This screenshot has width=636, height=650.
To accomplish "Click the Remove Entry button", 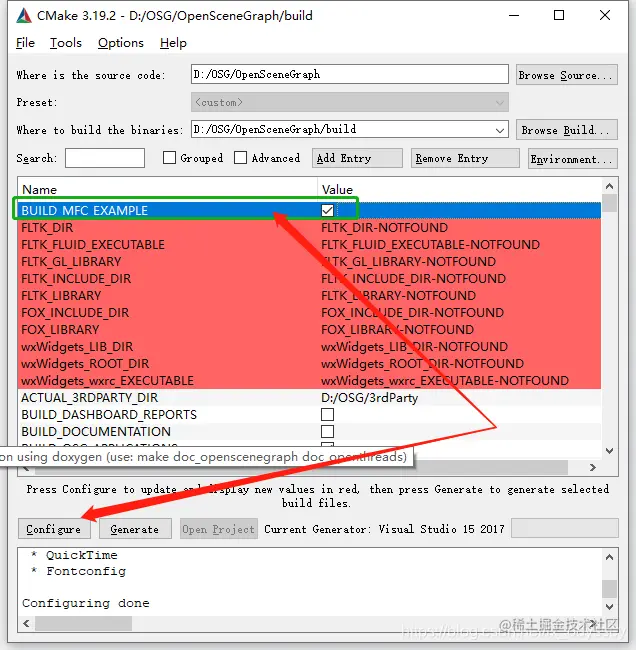I will [465, 158].
